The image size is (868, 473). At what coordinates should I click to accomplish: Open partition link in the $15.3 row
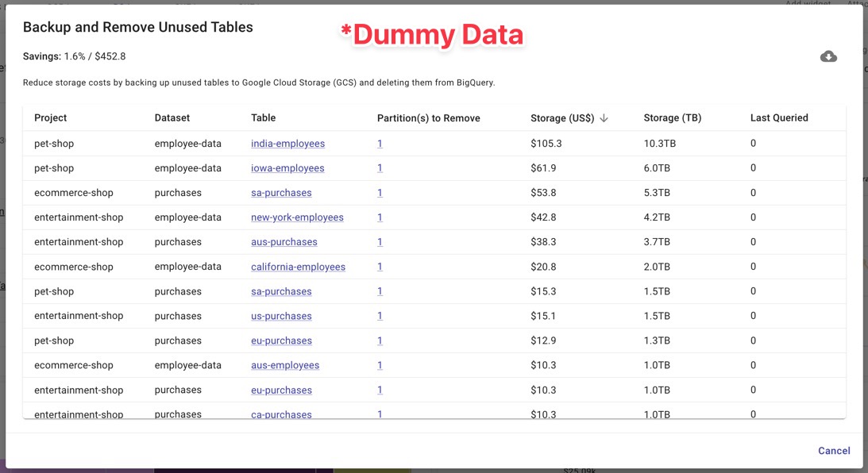[x=380, y=291]
